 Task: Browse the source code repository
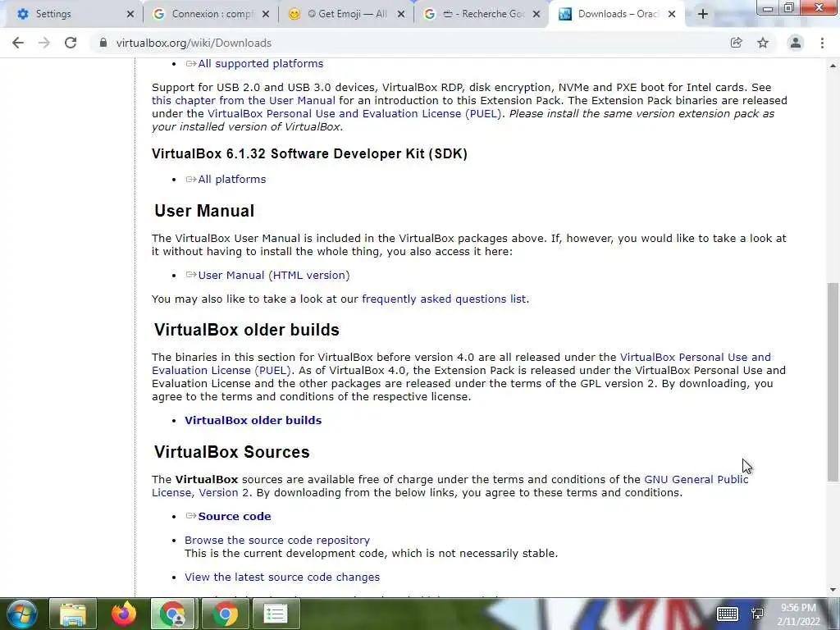click(x=277, y=540)
